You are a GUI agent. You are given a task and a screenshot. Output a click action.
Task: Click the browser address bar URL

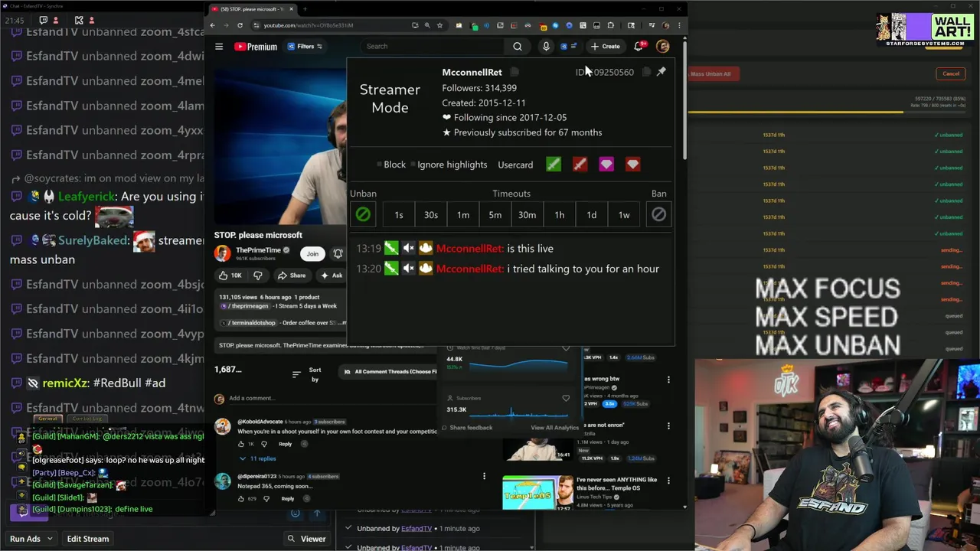[x=309, y=25]
